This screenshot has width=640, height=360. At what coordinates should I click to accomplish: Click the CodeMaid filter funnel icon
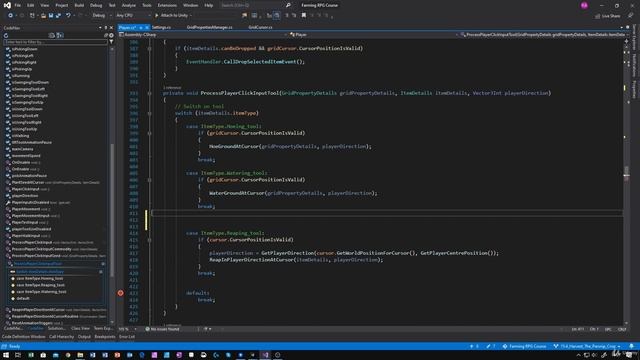111,42
